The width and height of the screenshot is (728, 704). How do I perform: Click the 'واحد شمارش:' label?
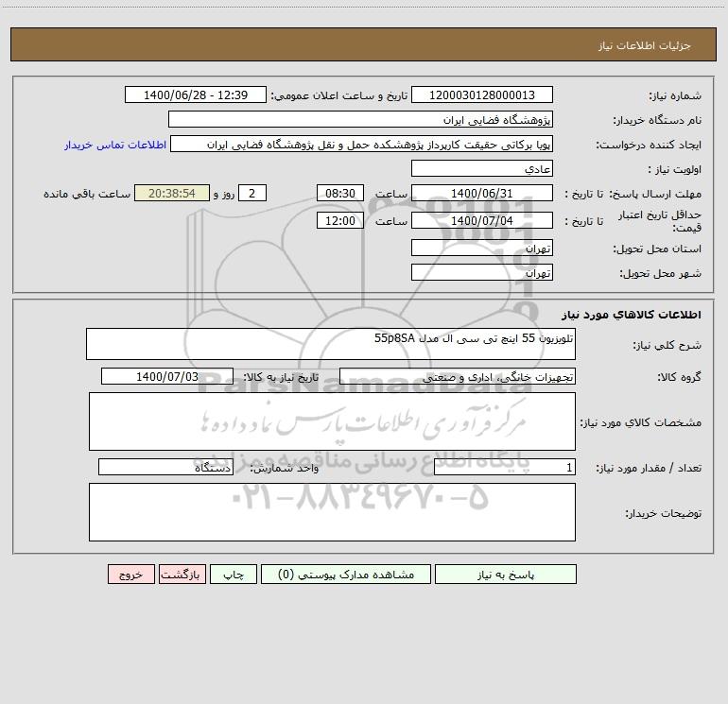tap(285, 469)
